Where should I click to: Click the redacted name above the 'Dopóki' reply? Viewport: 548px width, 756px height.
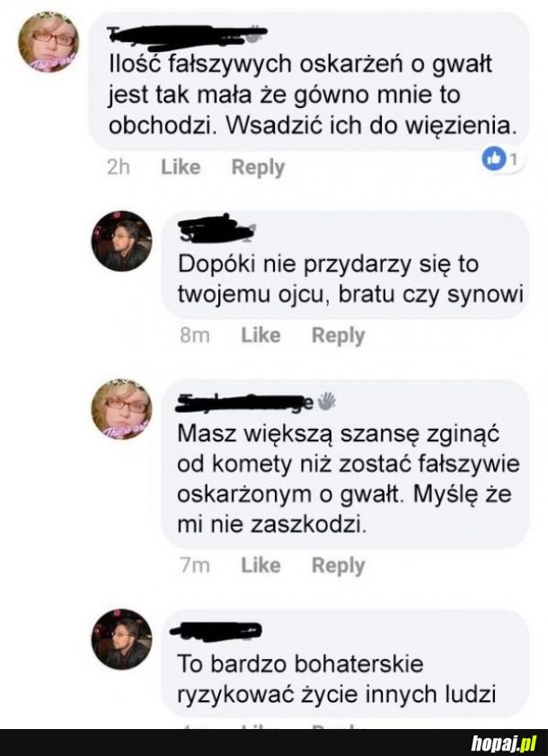[x=216, y=228]
